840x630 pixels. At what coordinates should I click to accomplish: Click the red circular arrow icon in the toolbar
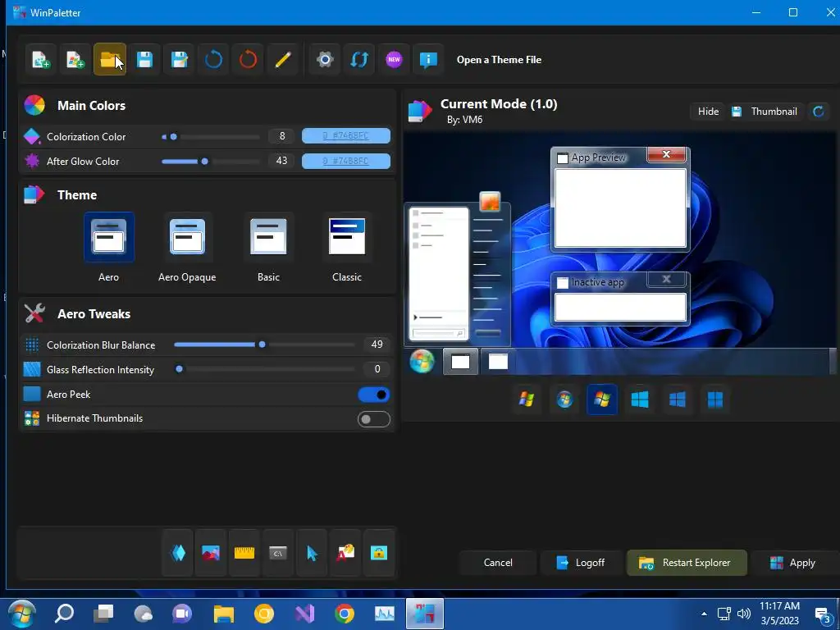coord(248,59)
